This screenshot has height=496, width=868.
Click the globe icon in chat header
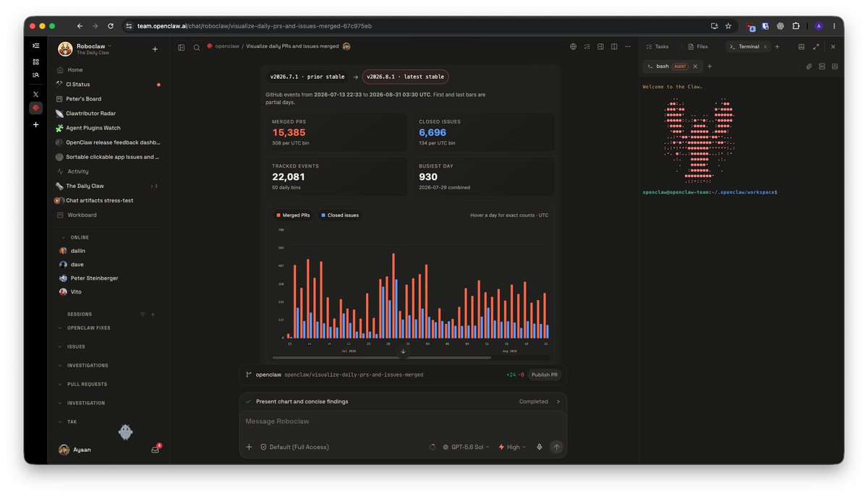pyautogui.click(x=573, y=46)
